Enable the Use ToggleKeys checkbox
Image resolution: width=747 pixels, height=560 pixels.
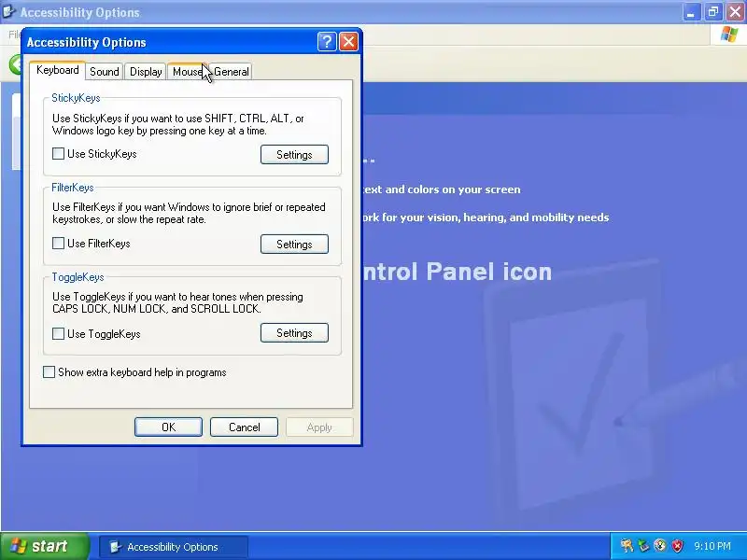pyautogui.click(x=58, y=333)
